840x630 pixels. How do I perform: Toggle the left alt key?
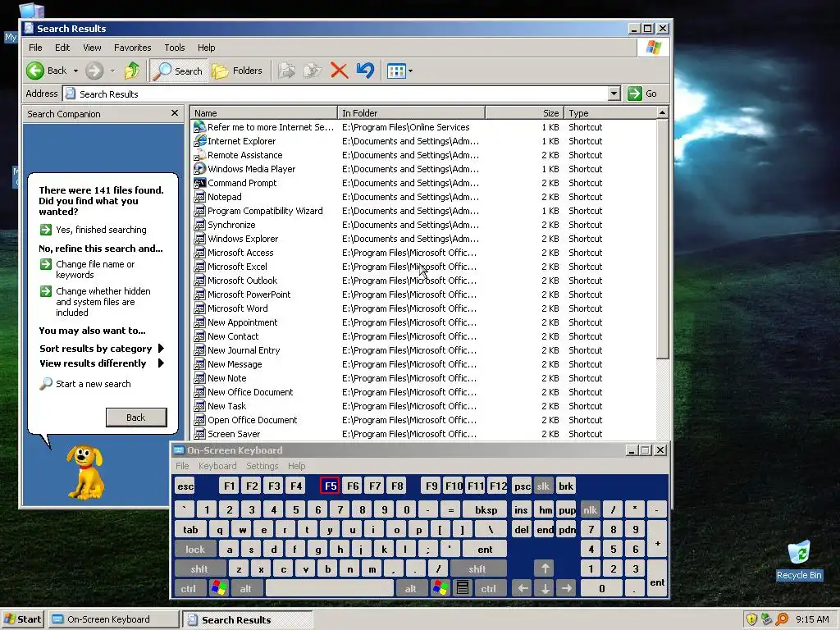point(245,589)
